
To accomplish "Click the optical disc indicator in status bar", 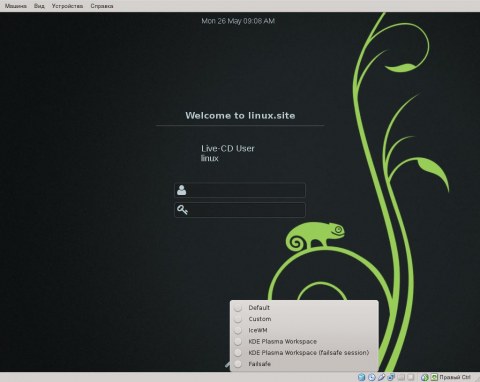I will (371, 377).
